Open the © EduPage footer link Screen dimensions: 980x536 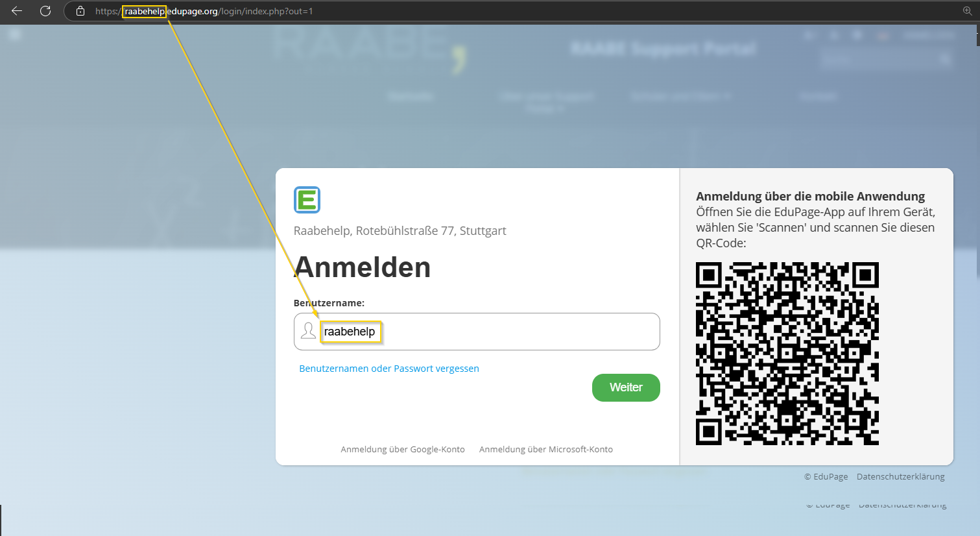click(x=826, y=476)
